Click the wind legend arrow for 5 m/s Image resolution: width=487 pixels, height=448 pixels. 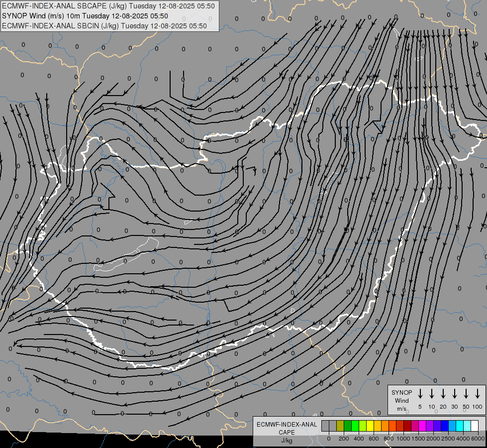click(x=420, y=393)
